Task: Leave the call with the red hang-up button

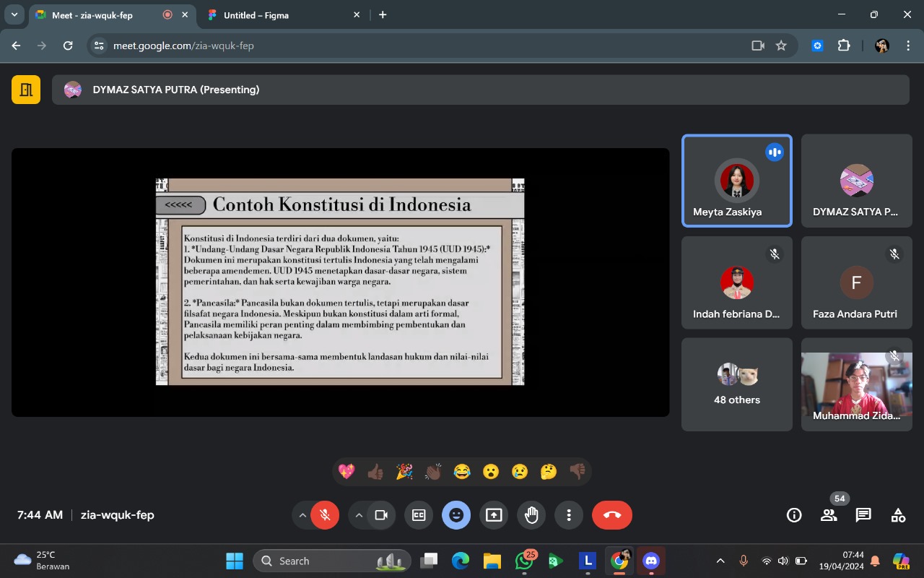Action: point(611,515)
